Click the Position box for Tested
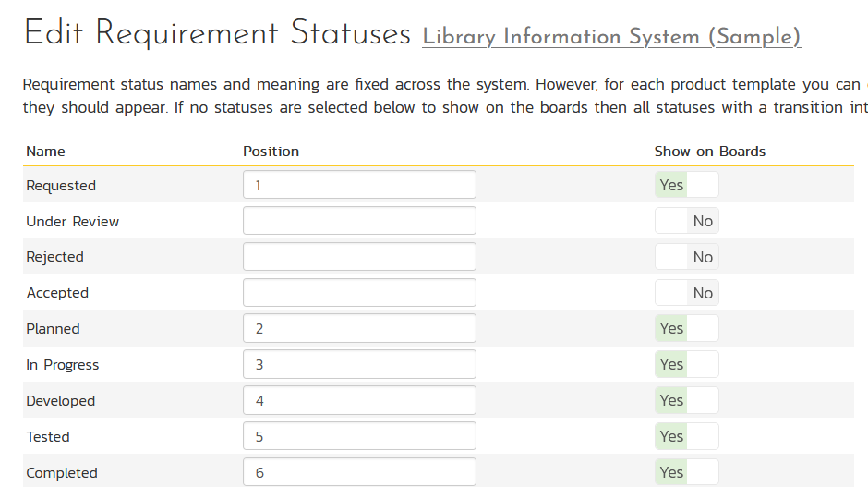 pyautogui.click(x=359, y=436)
